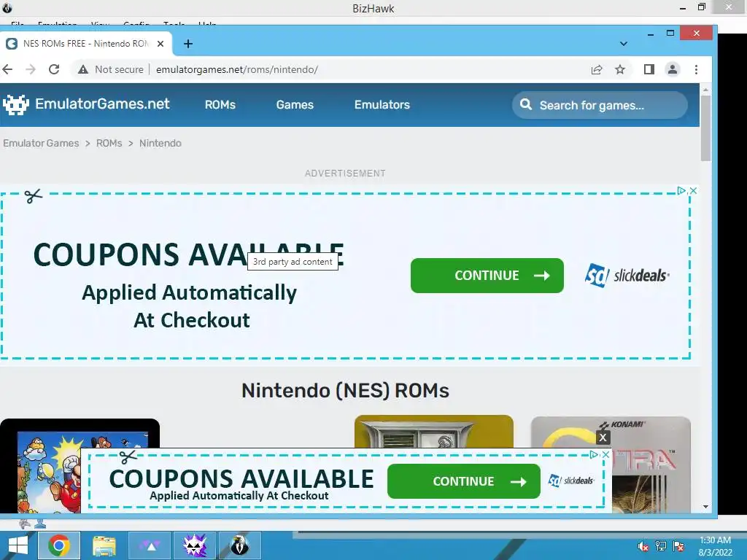This screenshot has height=560, width=747.
Task: Focus the Search for games field
Action: pos(600,105)
